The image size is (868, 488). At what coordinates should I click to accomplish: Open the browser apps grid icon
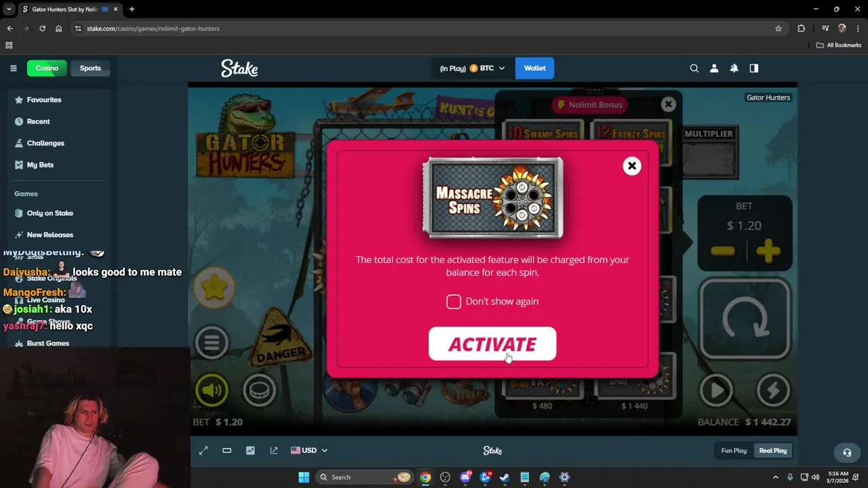click(9, 45)
